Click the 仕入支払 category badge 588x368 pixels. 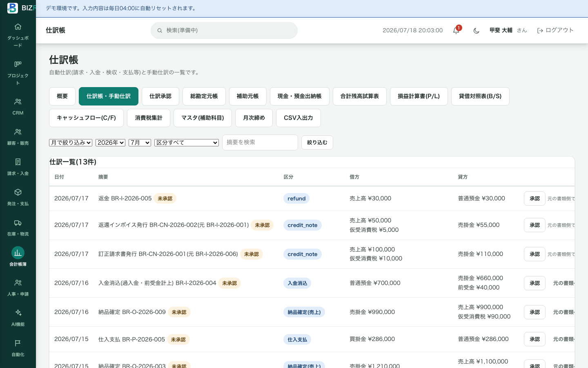click(x=297, y=339)
